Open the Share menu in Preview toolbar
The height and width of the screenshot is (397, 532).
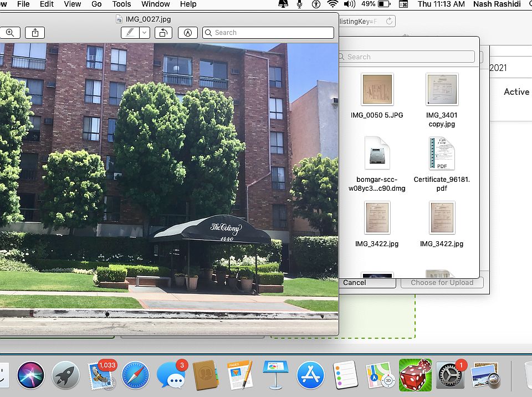point(35,33)
